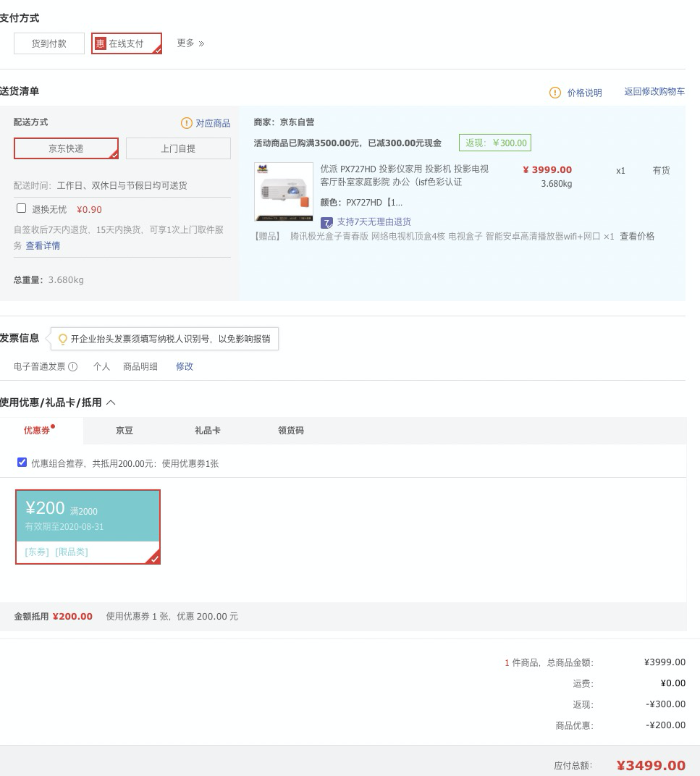Go to 返回修改购物车 link
The width and height of the screenshot is (700, 776).
tap(654, 91)
